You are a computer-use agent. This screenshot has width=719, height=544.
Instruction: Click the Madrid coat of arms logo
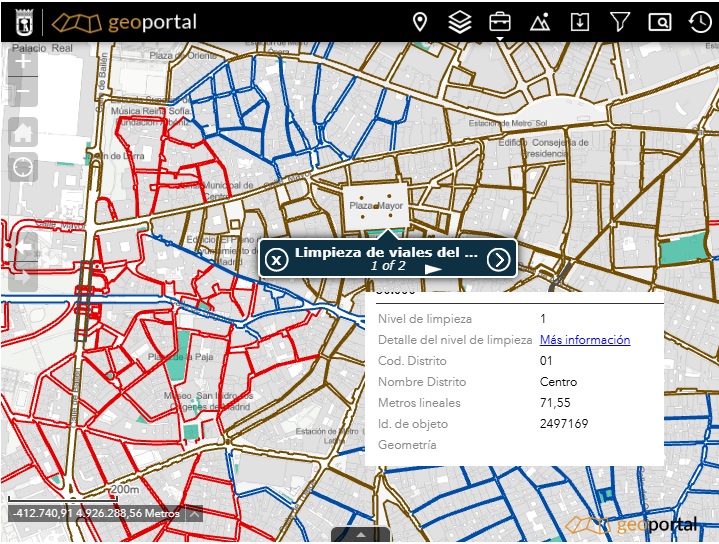[x=24, y=22]
